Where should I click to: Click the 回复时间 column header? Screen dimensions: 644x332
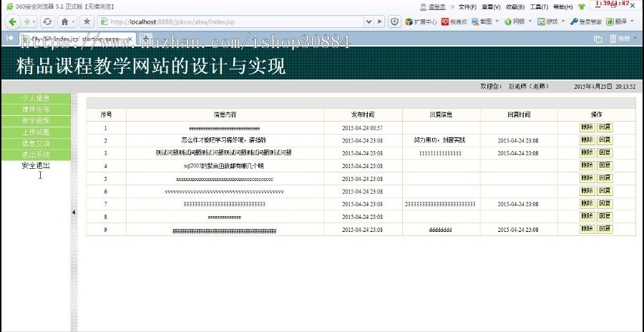tap(518, 114)
